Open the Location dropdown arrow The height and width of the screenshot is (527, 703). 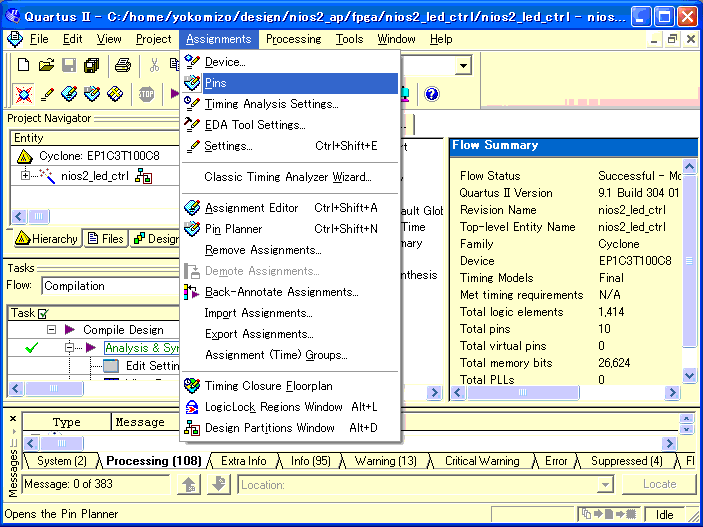(x=605, y=485)
